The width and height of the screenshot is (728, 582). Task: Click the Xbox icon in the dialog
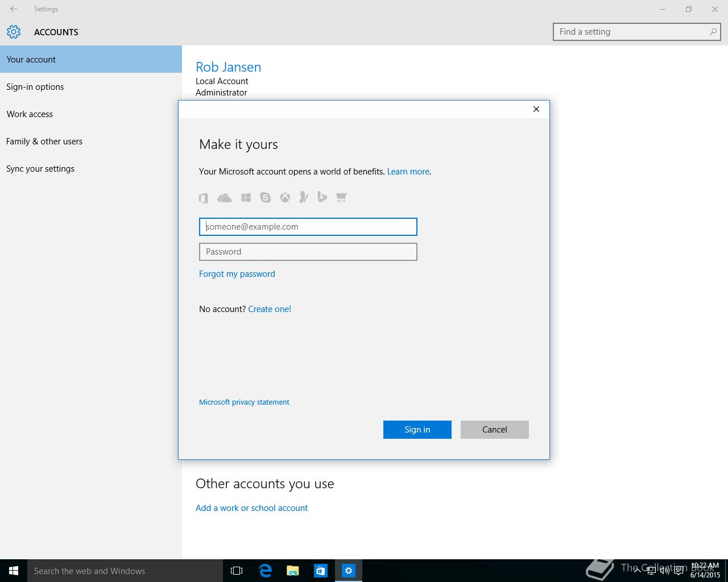[285, 197]
